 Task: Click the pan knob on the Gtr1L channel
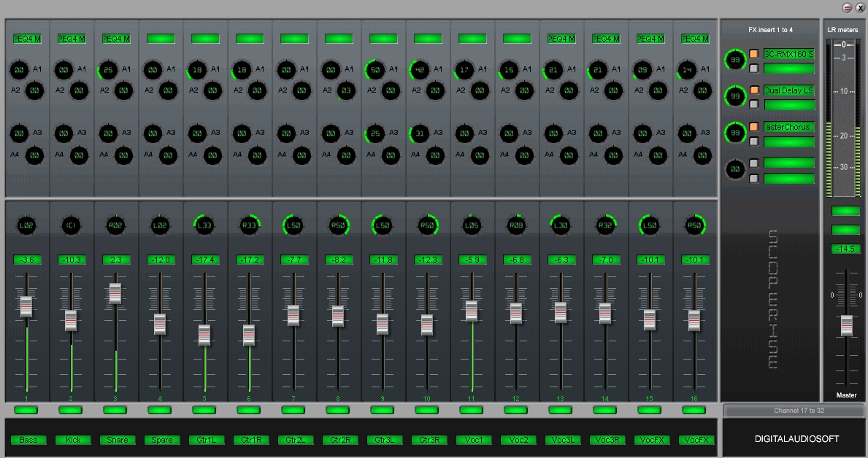point(204,225)
